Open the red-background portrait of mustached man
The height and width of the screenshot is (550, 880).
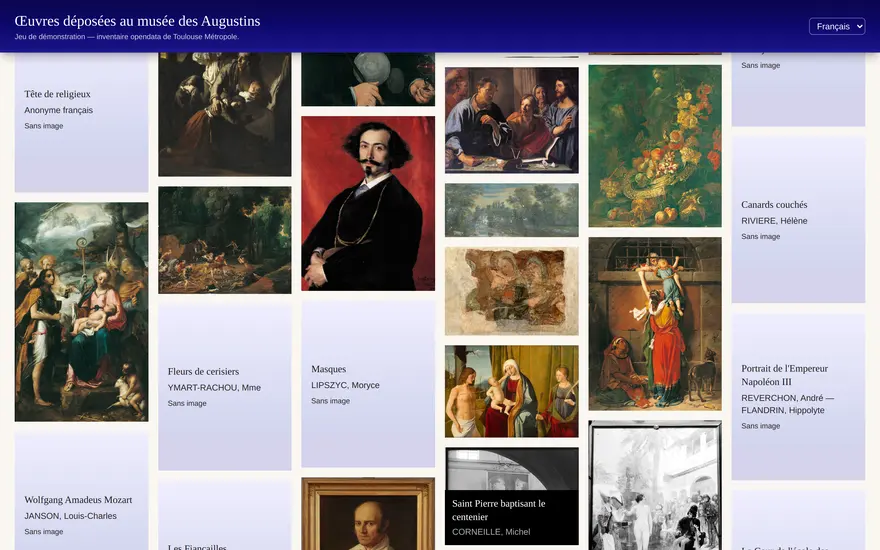[368, 203]
